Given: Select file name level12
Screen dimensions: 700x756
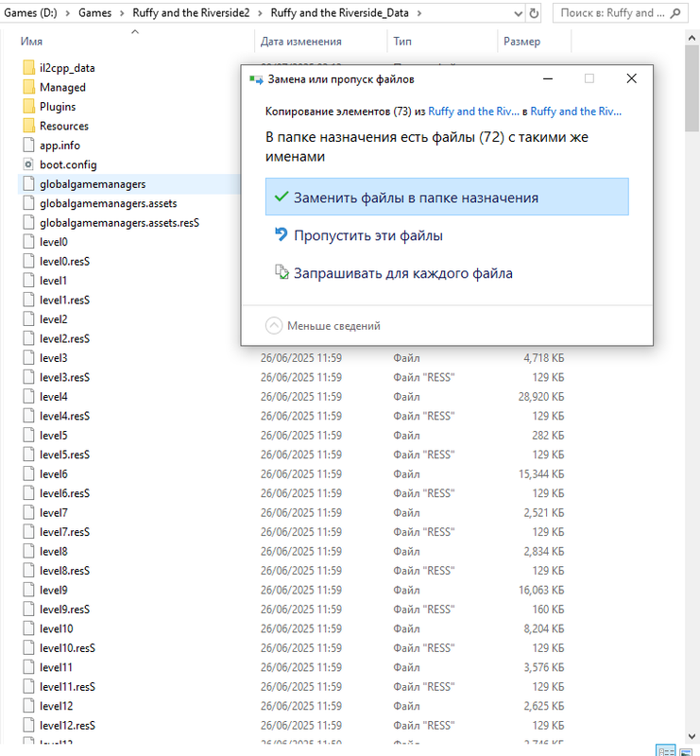Looking at the screenshot, I should click(56, 706).
